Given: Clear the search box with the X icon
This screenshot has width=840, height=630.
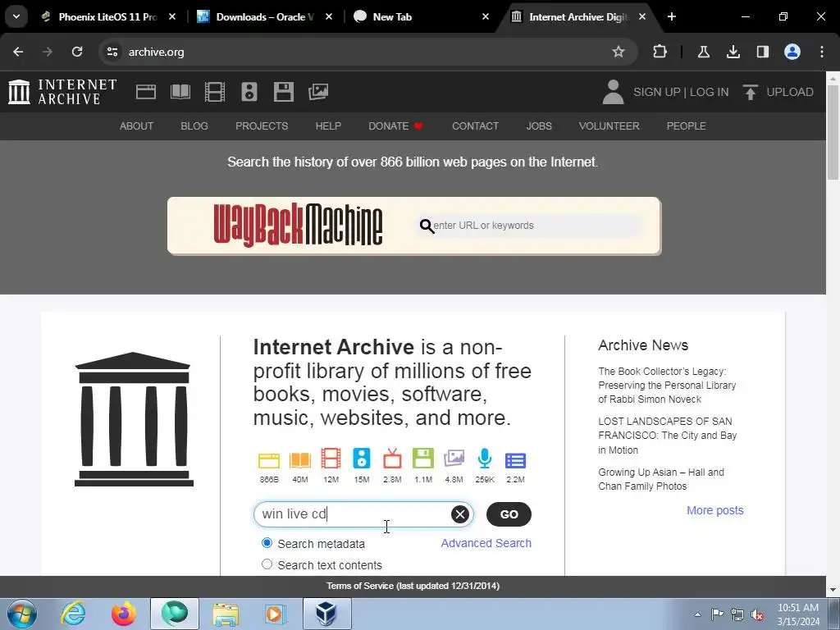Looking at the screenshot, I should (x=459, y=514).
